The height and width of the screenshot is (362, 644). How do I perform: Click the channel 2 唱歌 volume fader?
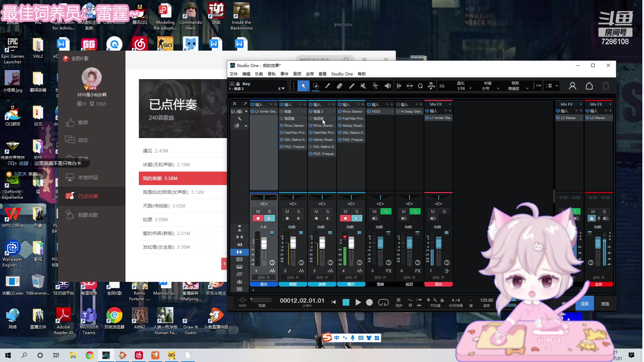click(293, 243)
